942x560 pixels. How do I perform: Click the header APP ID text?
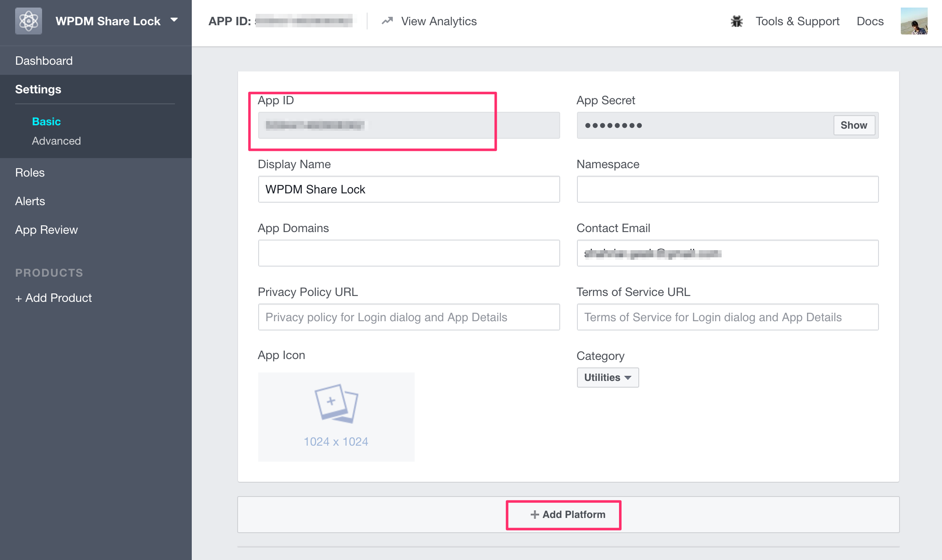pos(230,21)
